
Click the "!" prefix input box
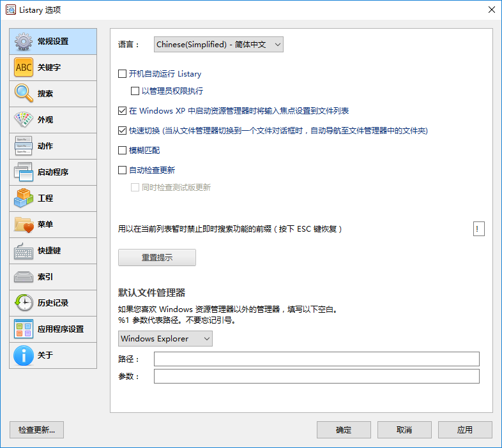click(x=478, y=229)
